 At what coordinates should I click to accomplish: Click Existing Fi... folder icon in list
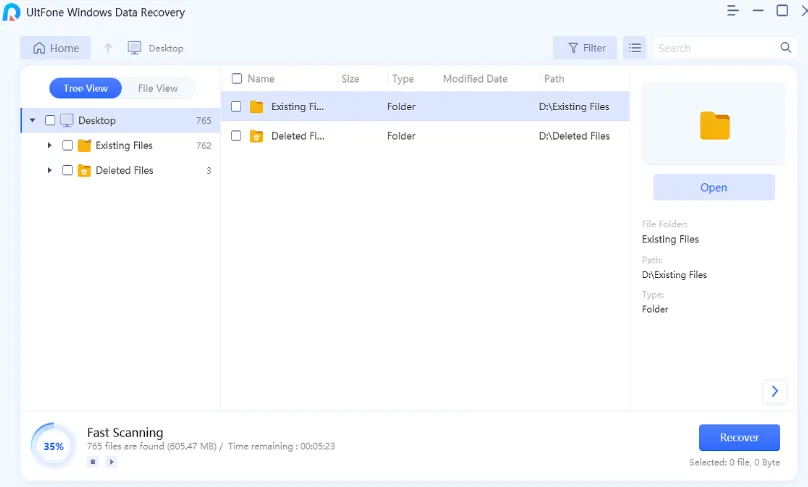coord(256,107)
